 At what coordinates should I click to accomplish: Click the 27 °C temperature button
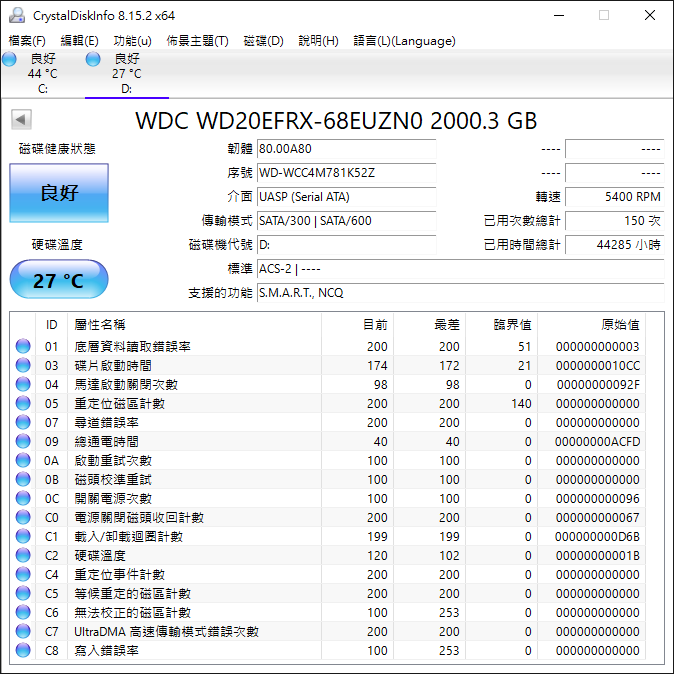click(x=59, y=280)
